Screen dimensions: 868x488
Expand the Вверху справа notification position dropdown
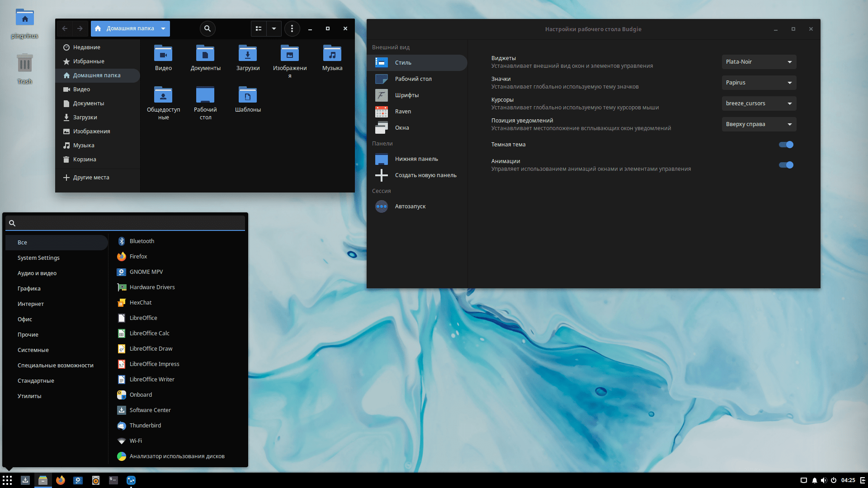[759, 124]
